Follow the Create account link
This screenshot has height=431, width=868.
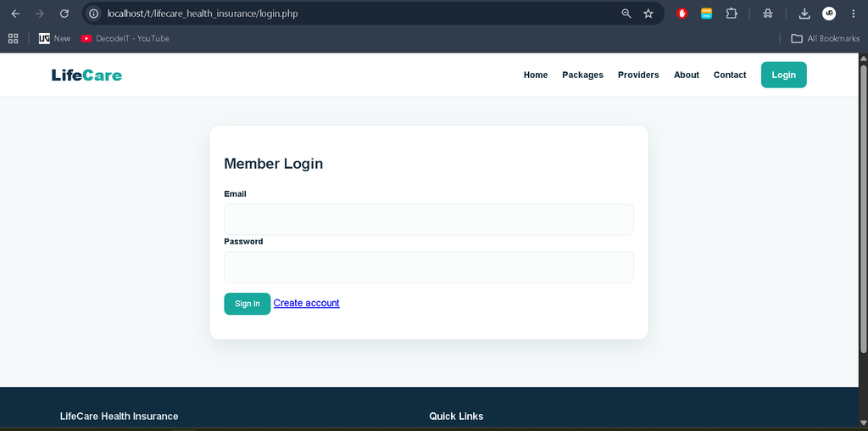tap(306, 303)
